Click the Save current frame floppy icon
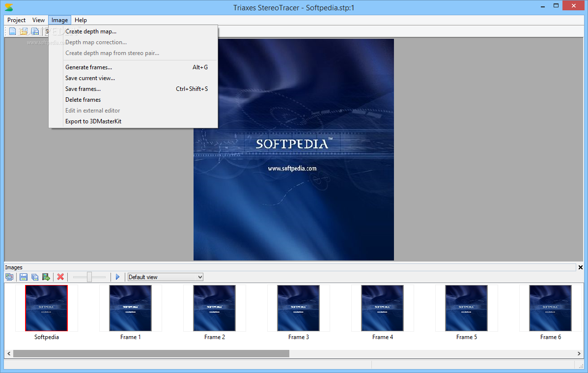This screenshot has height=373, width=588. tap(23, 277)
